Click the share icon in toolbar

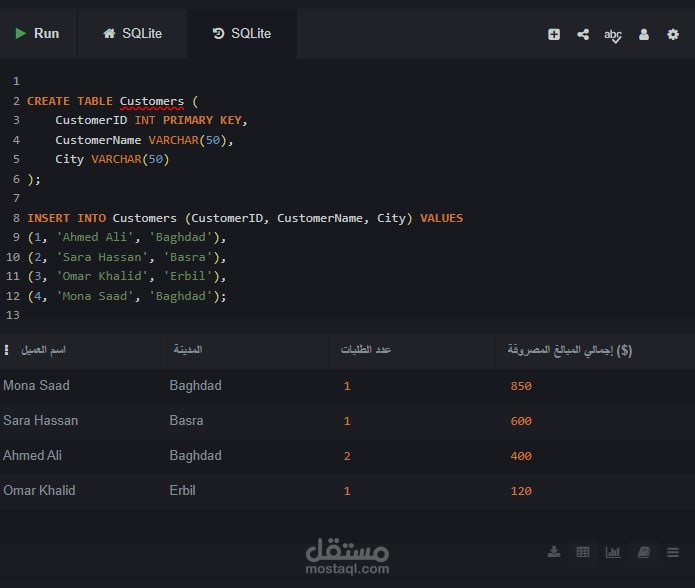click(x=583, y=34)
